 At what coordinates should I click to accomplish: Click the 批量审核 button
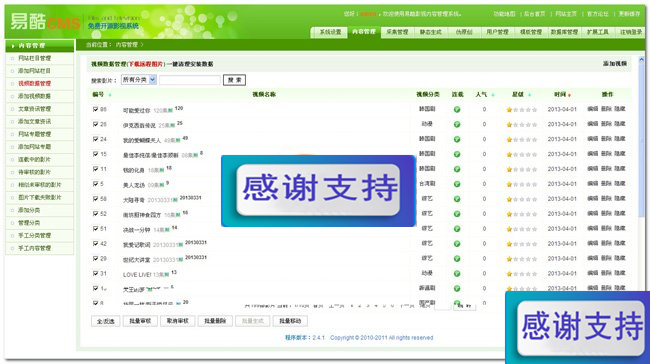tap(140, 321)
